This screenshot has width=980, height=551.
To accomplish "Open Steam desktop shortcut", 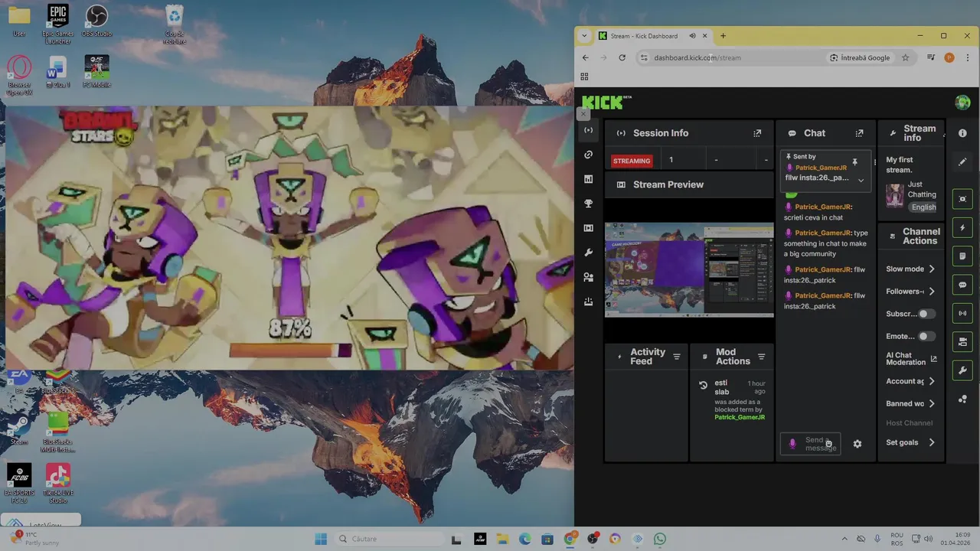I will (19, 430).
